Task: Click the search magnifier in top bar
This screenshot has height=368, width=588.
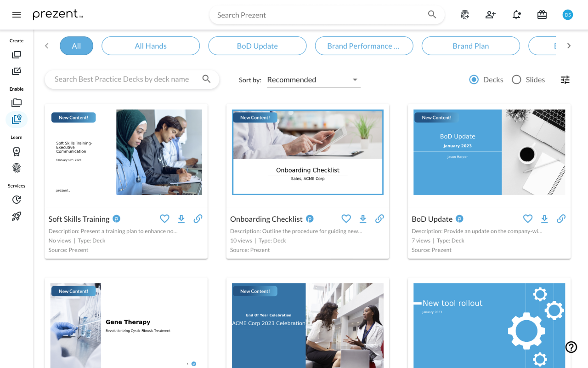Action: click(x=432, y=15)
